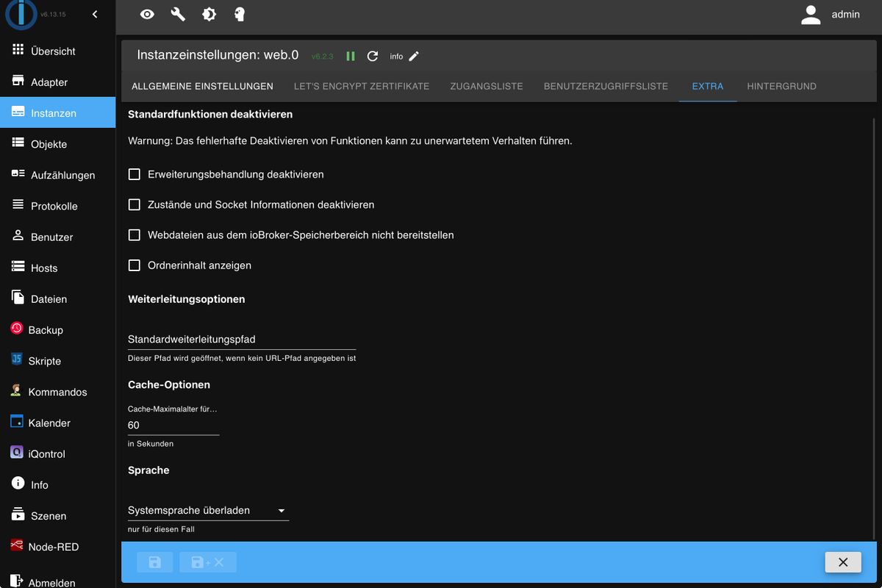Viewport: 882px width, 588px height.
Task: Open the wrench settings icon in top toolbar
Action: 178,14
